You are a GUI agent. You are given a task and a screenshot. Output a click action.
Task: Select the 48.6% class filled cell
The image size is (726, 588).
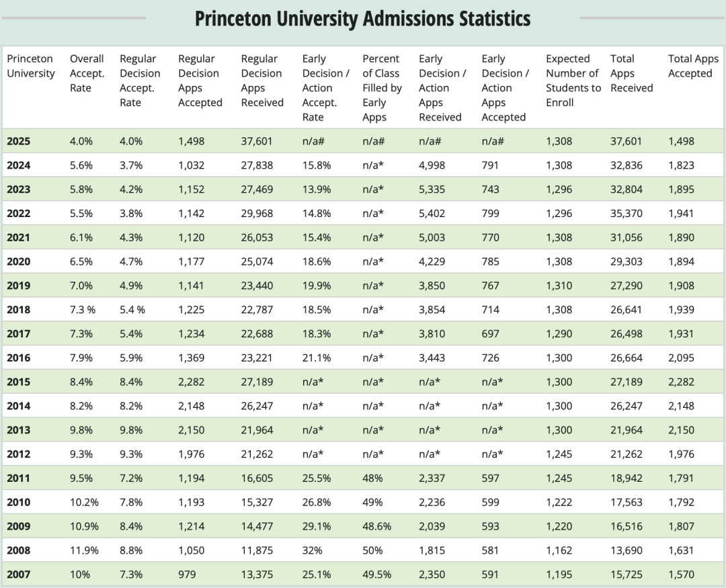(376, 526)
